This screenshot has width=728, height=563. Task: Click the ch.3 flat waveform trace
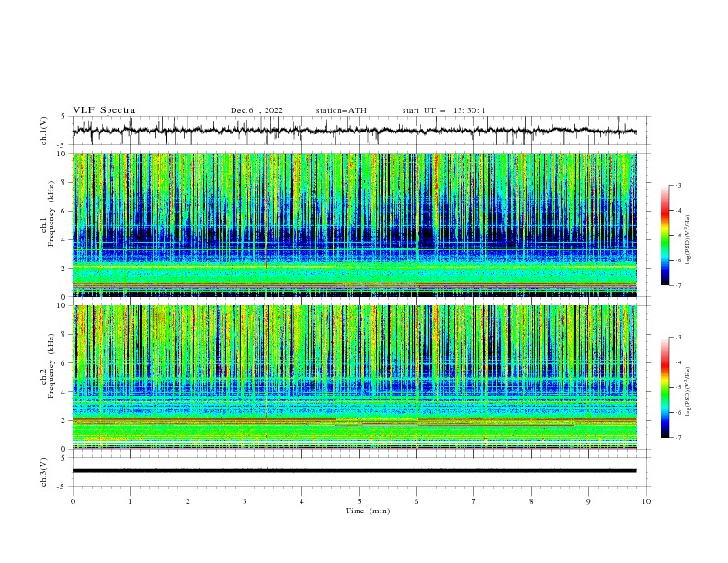pyautogui.click(x=354, y=471)
